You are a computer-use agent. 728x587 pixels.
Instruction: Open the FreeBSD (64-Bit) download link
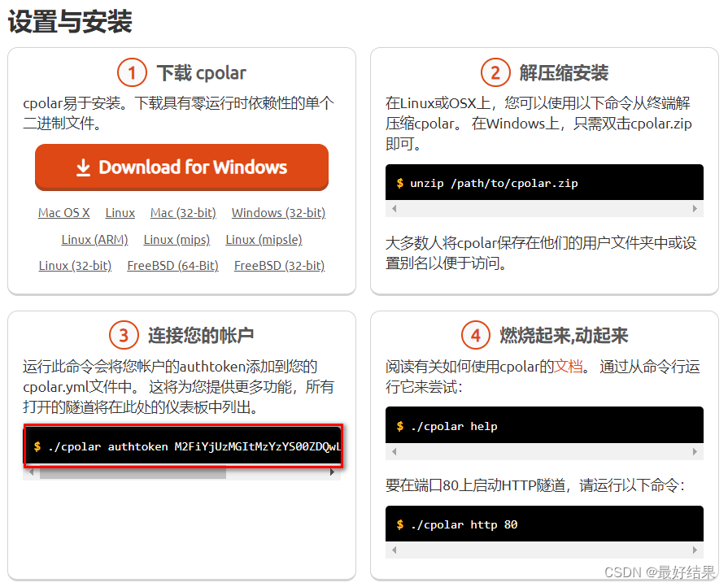pyautogui.click(x=172, y=266)
